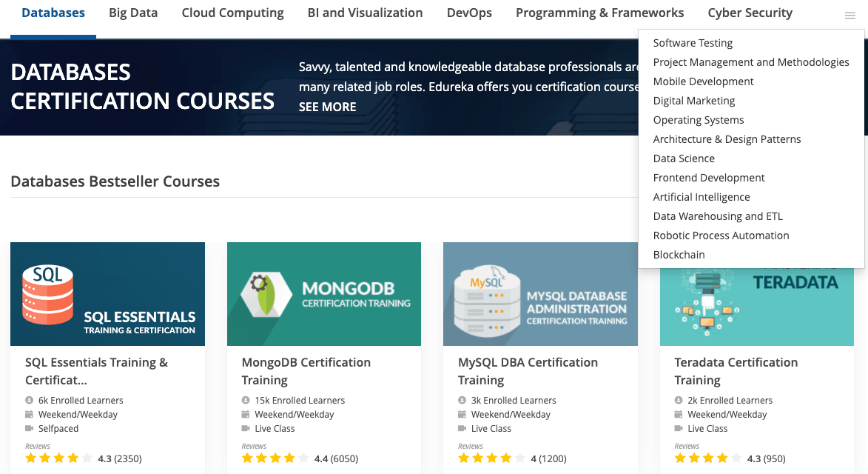Select Architecture & Design Patterns menu entry
This screenshot has width=868, height=474.
(727, 139)
